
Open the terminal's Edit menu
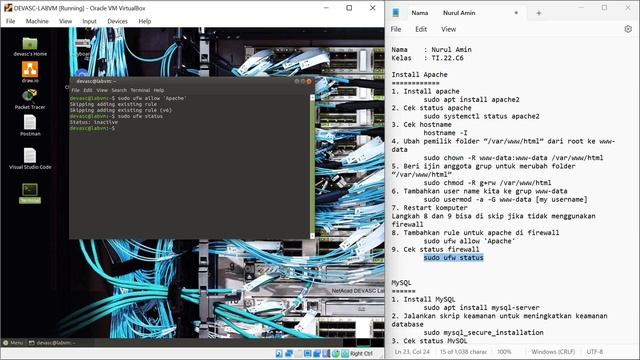click(x=88, y=90)
